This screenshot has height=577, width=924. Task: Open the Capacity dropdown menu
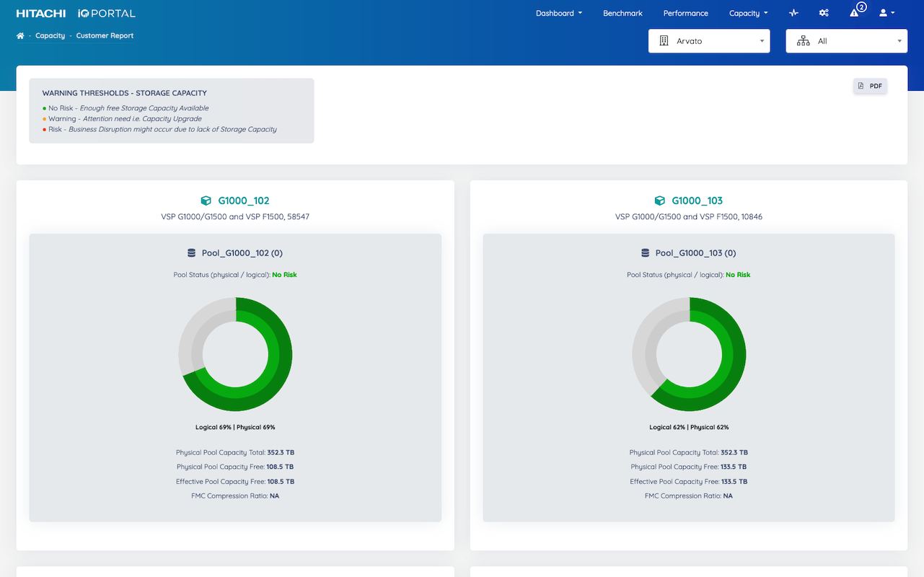coord(748,13)
